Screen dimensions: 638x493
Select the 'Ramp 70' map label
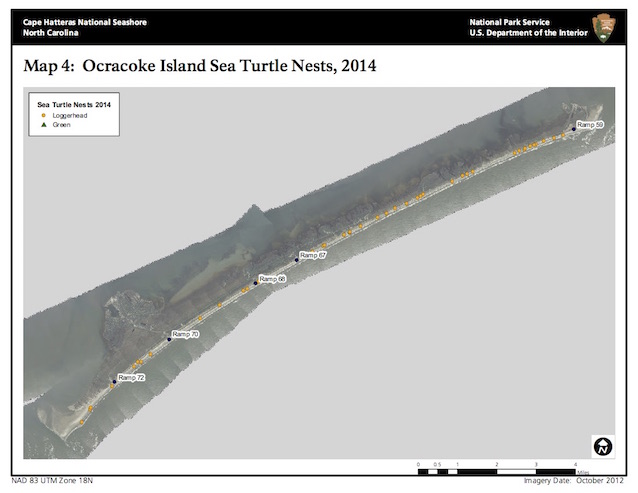point(185,334)
